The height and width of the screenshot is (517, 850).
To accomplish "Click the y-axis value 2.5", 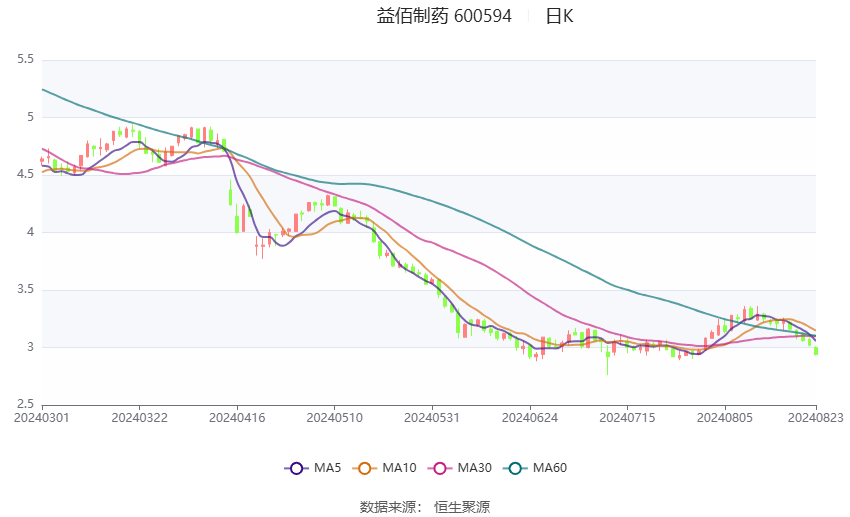I will [x=25, y=404].
